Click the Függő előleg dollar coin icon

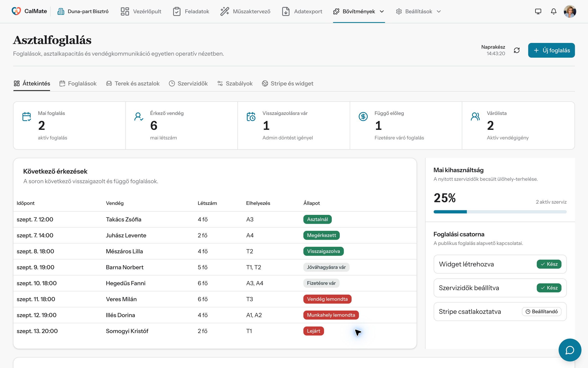[x=363, y=117]
